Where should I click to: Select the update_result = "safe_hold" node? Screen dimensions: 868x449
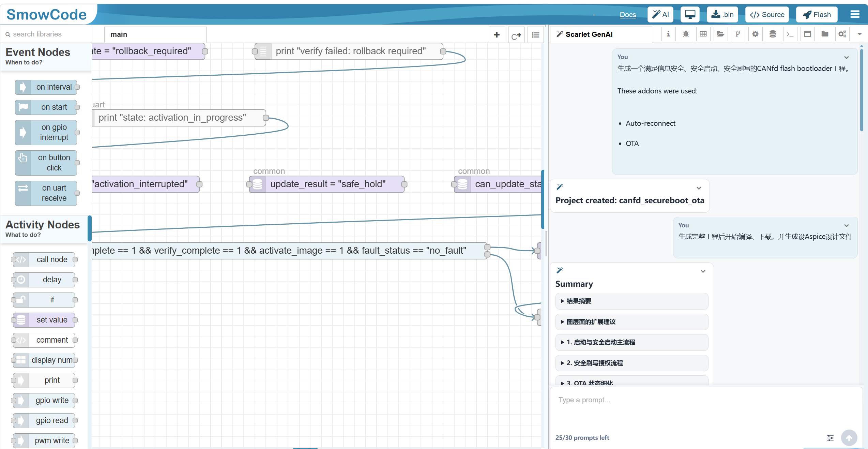click(326, 184)
